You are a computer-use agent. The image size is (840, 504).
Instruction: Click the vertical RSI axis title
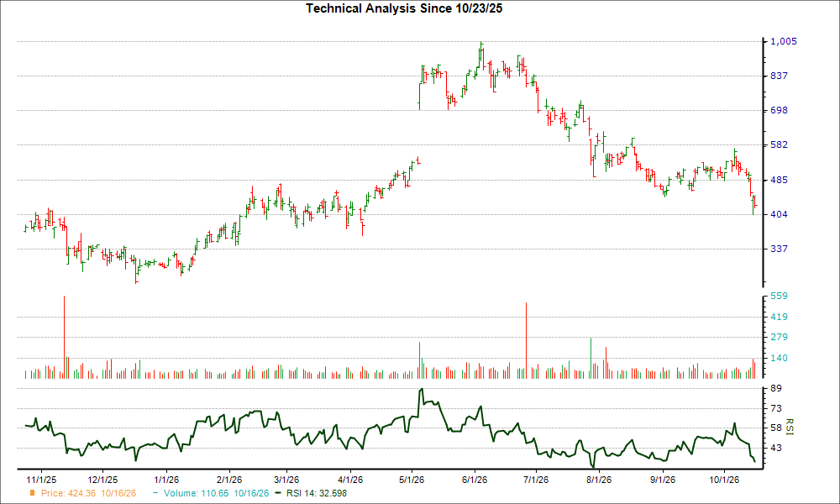pos(790,427)
